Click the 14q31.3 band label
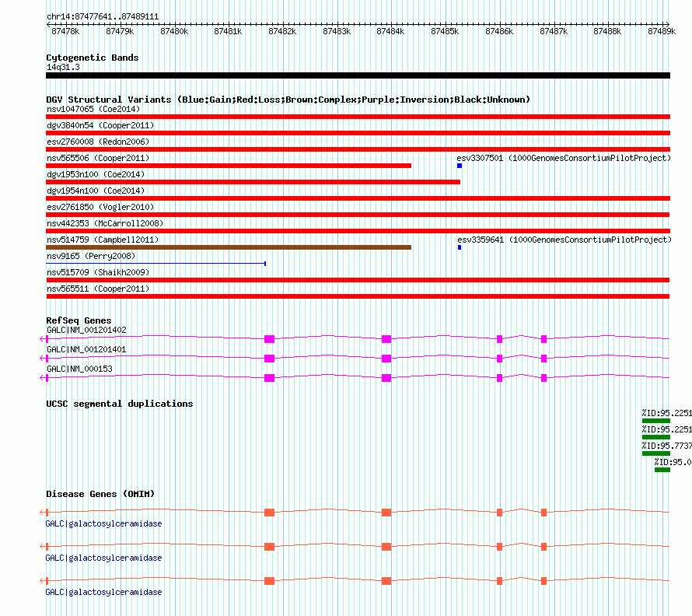 [63, 67]
